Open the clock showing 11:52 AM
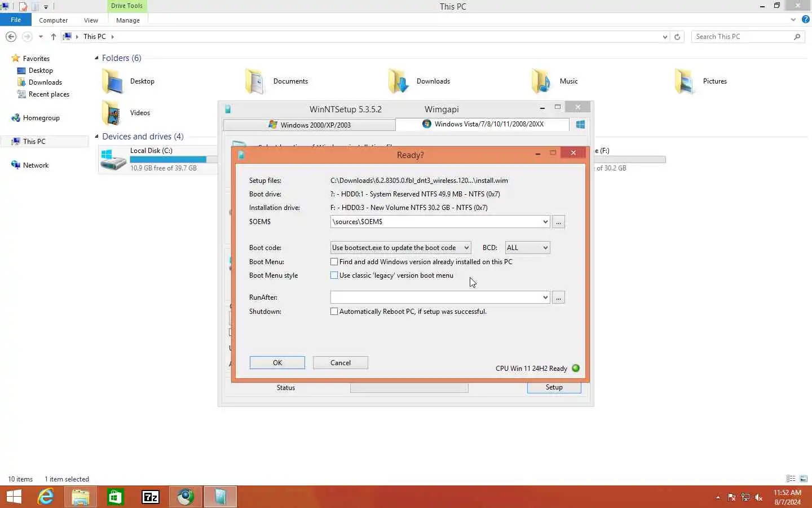 pyautogui.click(x=788, y=497)
